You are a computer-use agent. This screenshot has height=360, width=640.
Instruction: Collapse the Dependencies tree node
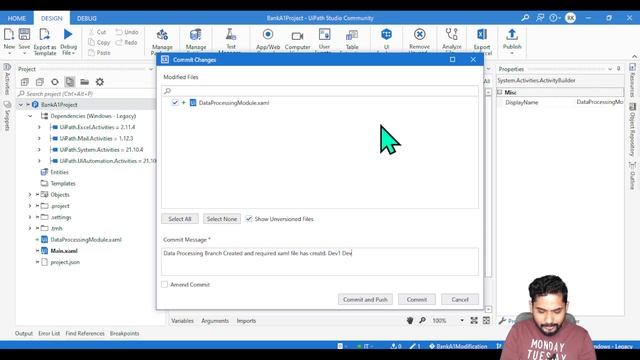coord(30,116)
